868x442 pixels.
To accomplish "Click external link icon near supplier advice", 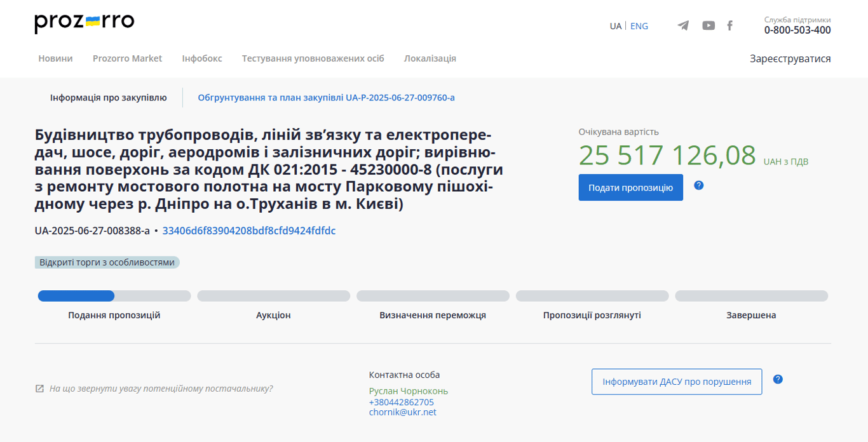I will [39, 389].
